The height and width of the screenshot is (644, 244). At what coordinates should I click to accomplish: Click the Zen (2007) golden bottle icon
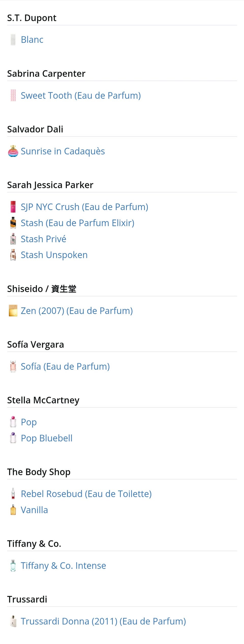point(13,311)
